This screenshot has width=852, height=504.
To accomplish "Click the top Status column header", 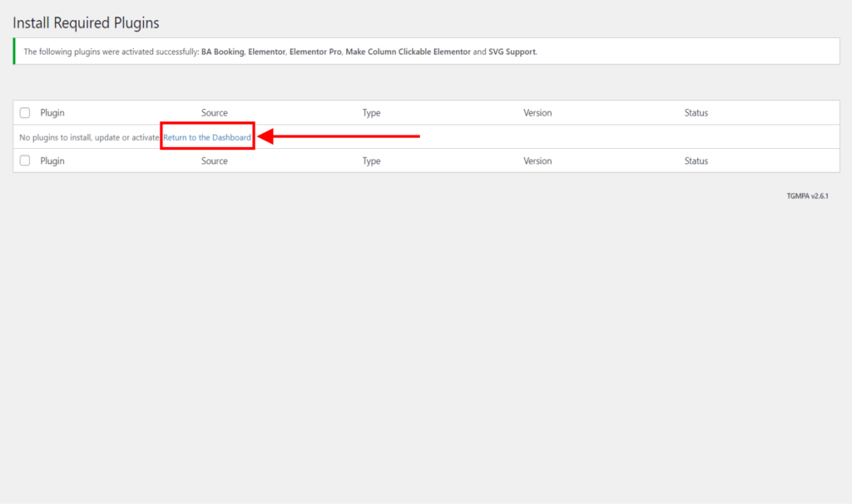I will pyautogui.click(x=696, y=113).
